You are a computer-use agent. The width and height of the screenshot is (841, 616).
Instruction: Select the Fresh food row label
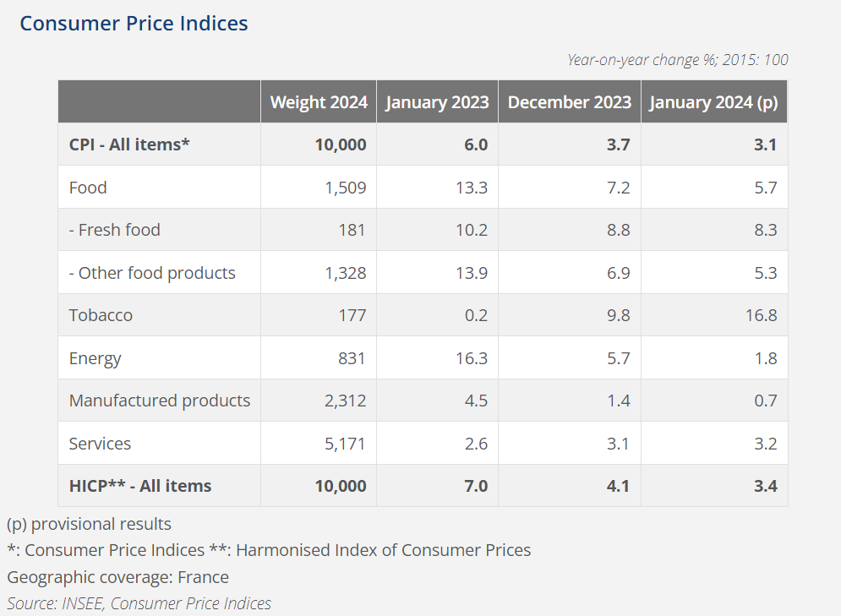coord(114,230)
